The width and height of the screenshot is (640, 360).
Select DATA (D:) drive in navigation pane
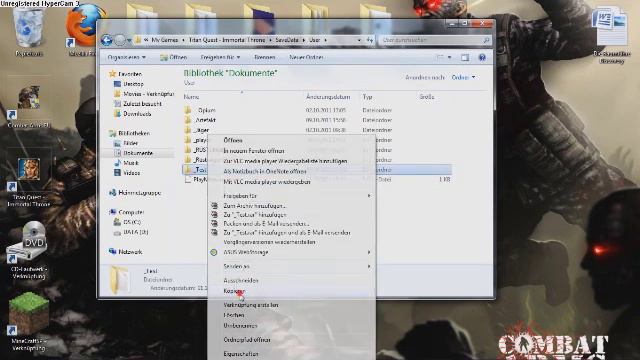[x=136, y=232]
